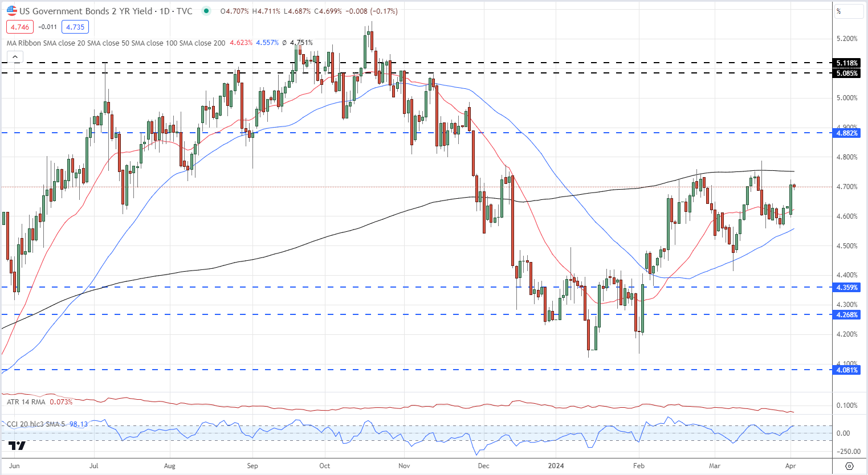Click the red 4.746 sell price button
Image resolution: width=868 pixels, height=475 pixels.
pyautogui.click(x=20, y=27)
